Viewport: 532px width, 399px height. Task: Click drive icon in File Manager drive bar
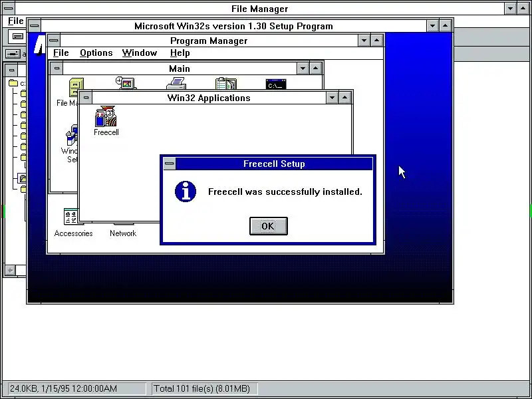coord(13,54)
